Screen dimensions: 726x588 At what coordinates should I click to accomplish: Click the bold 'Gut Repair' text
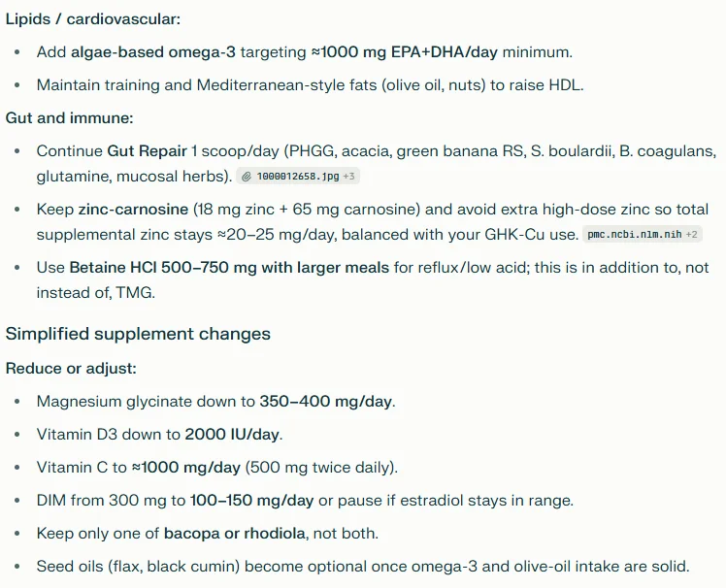148,151
